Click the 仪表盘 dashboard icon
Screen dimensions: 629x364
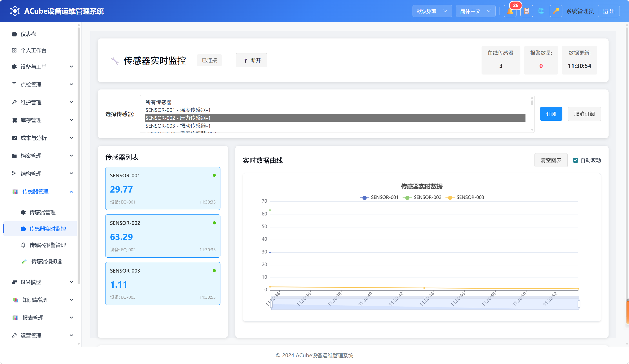tap(14, 34)
